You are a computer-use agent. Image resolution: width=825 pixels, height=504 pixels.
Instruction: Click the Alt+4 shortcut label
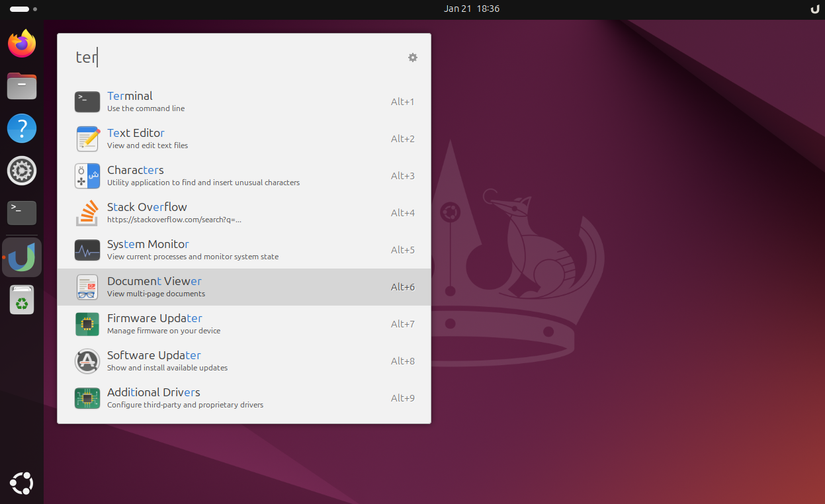click(x=403, y=213)
